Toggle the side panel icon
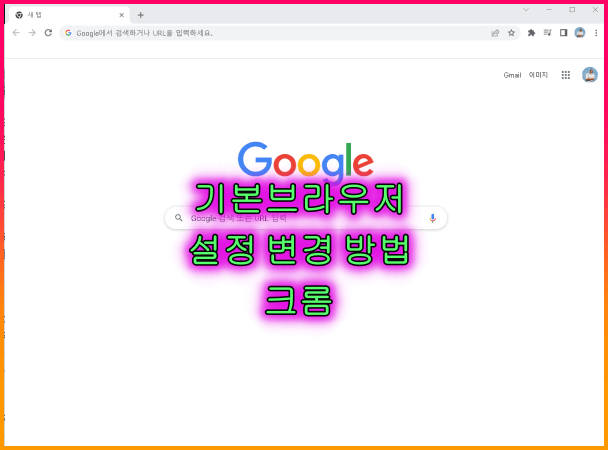The height and width of the screenshot is (450, 608). 563,33
